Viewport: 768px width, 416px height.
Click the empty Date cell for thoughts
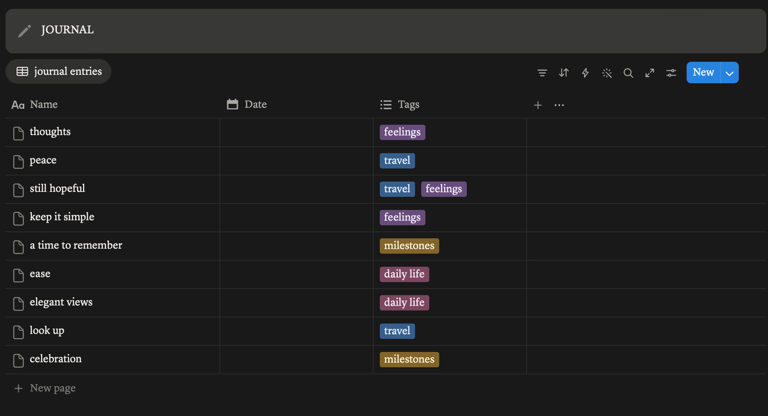(x=296, y=132)
